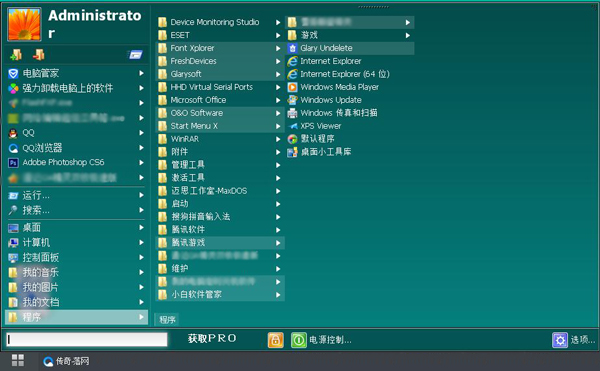Open the O&O Software folder

coord(220,113)
